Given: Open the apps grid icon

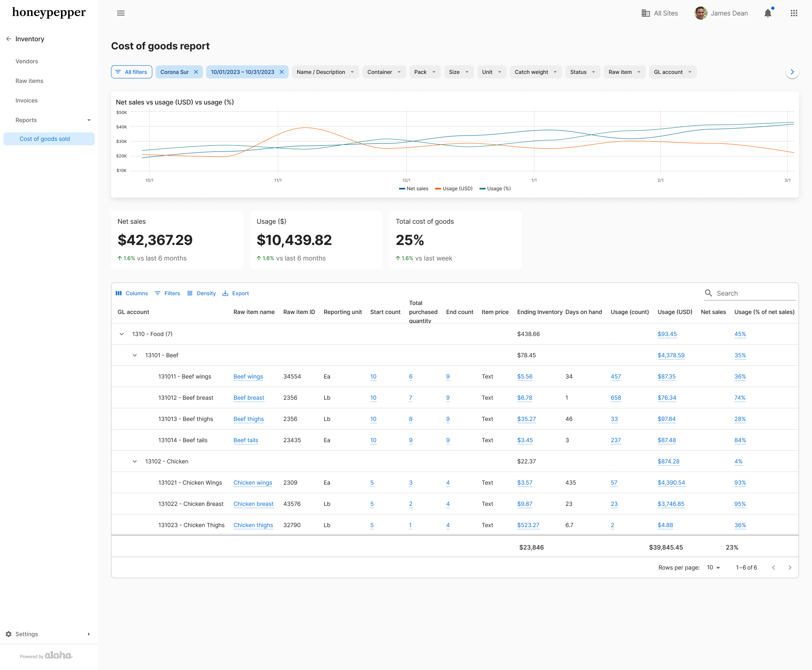Looking at the screenshot, I should pos(794,13).
